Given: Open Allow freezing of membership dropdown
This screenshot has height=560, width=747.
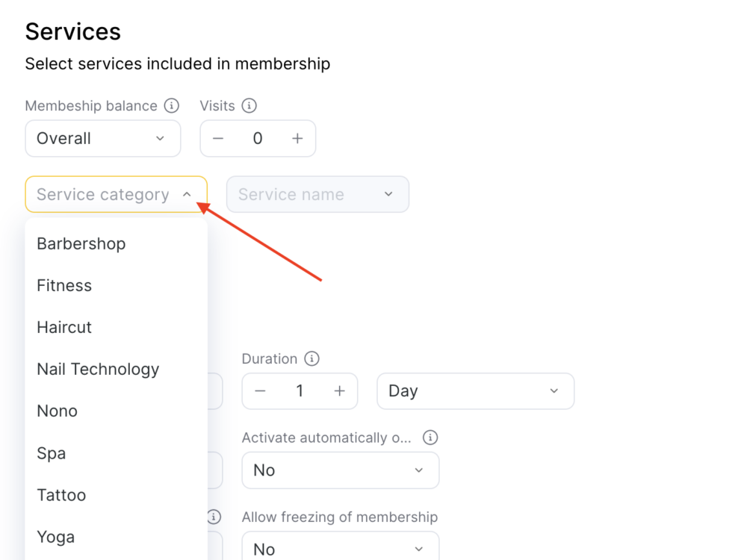Looking at the screenshot, I should [x=340, y=547].
